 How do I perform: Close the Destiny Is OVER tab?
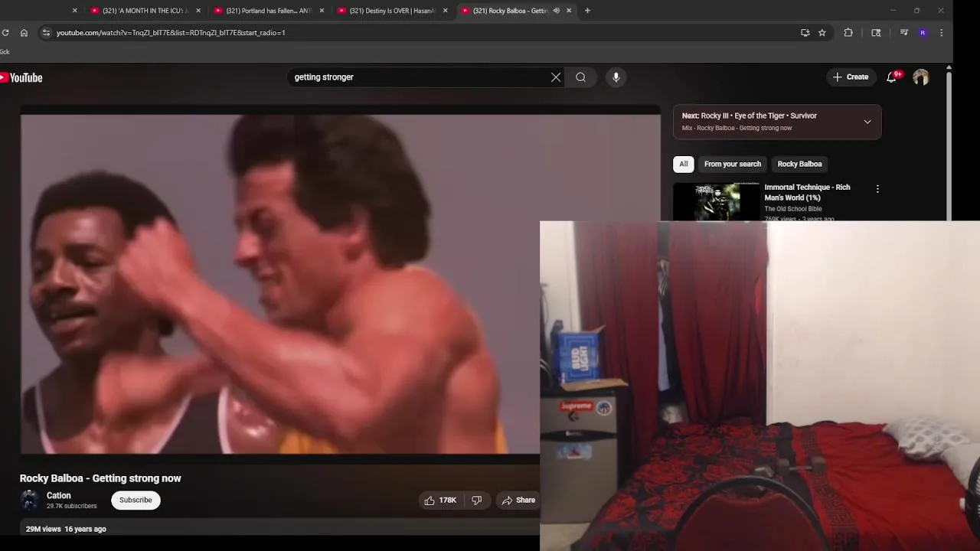[x=446, y=11]
